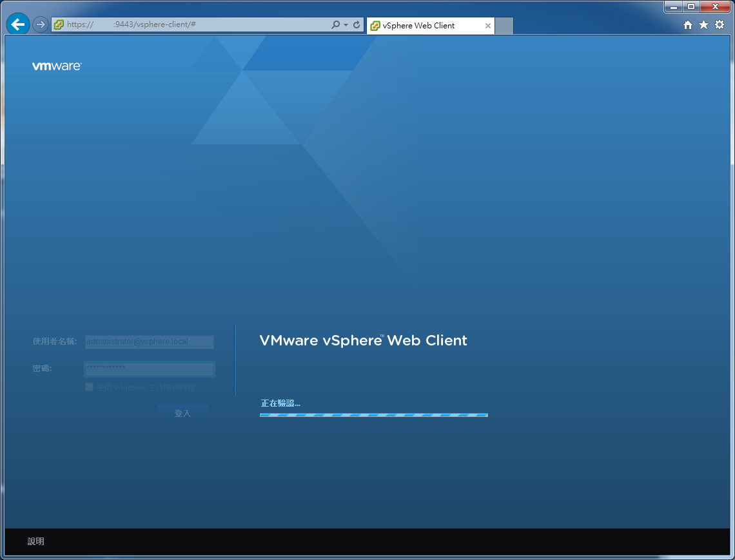This screenshot has height=560, width=735.
Task: Click the Home icon in the browser
Action: 687,24
